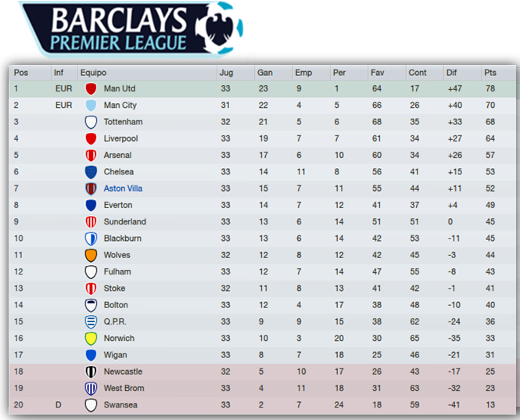
Task: Click the Barclays Premier League logo
Action: coord(131,29)
